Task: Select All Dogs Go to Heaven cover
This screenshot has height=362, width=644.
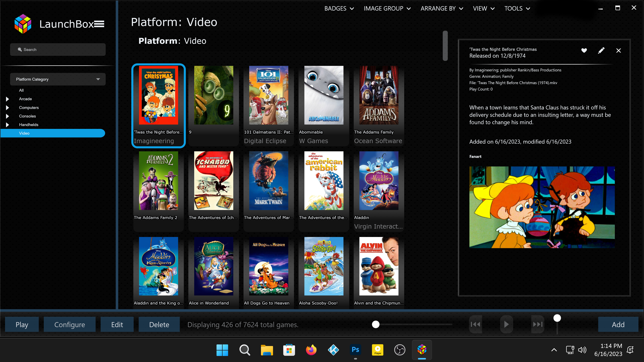Action: (269, 266)
